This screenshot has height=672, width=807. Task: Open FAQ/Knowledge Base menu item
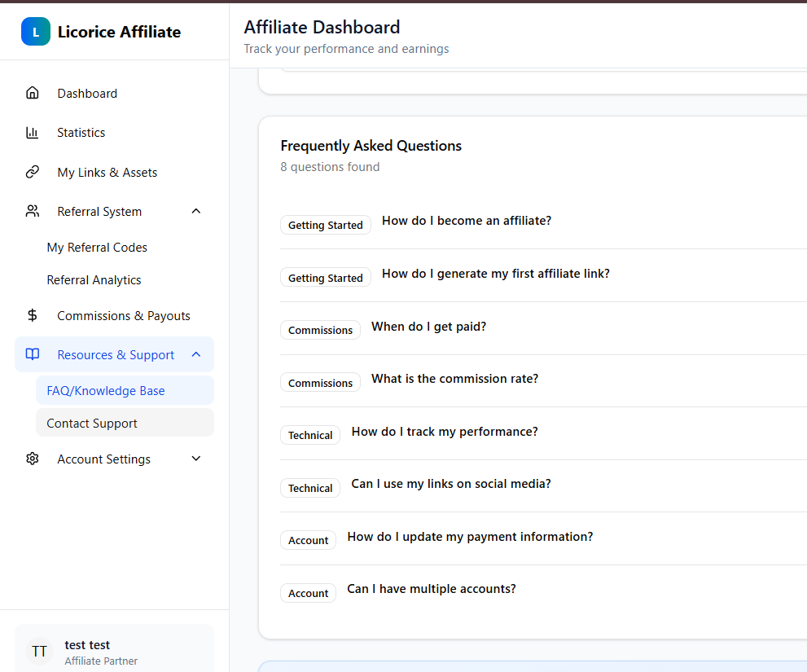(106, 391)
